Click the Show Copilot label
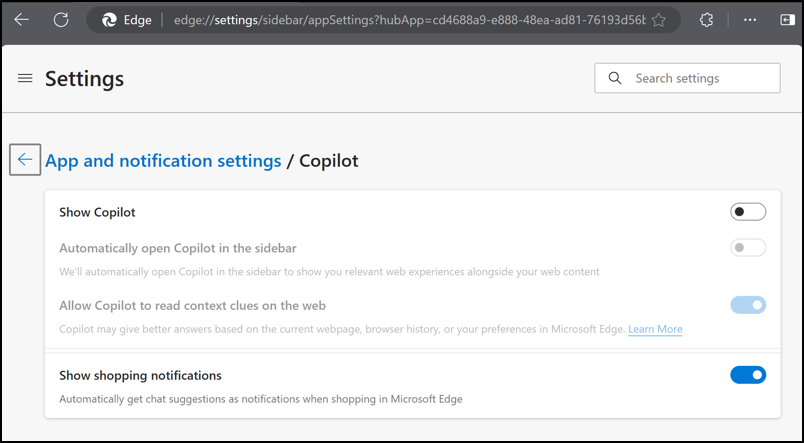This screenshot has width=804, height=443. click(97, 212)
